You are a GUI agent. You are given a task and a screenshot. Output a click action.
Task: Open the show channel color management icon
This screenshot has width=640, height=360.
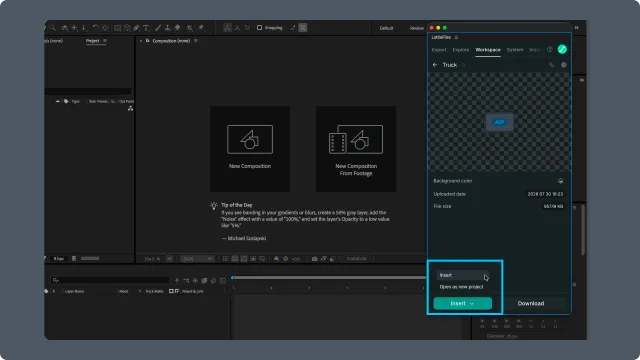276,259
